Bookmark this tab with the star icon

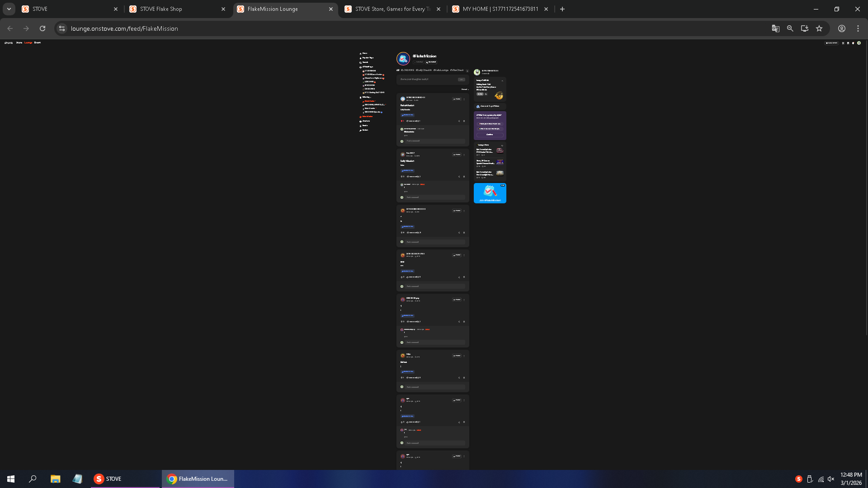click(819, 28)
